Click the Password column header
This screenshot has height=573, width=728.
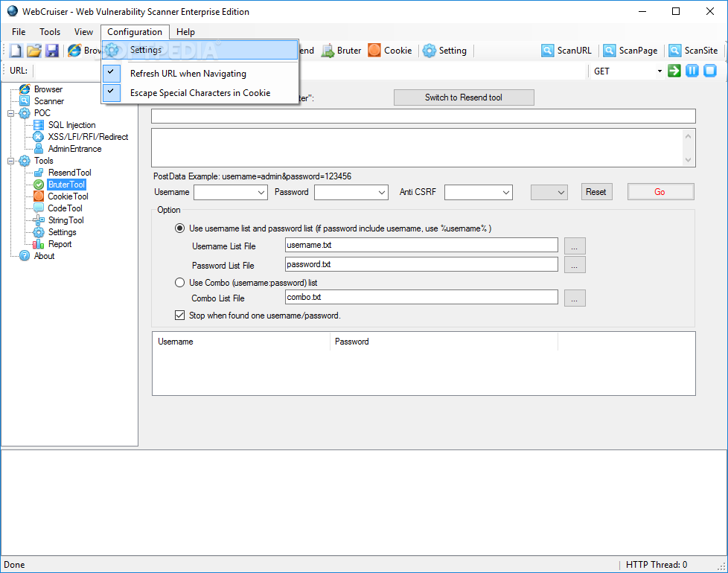point(444,342)
